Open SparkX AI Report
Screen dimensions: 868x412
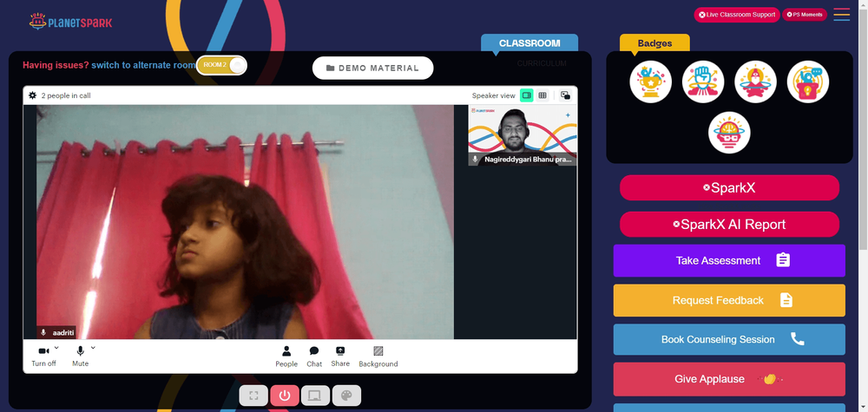pyautogui.click(x=730, y=225)
